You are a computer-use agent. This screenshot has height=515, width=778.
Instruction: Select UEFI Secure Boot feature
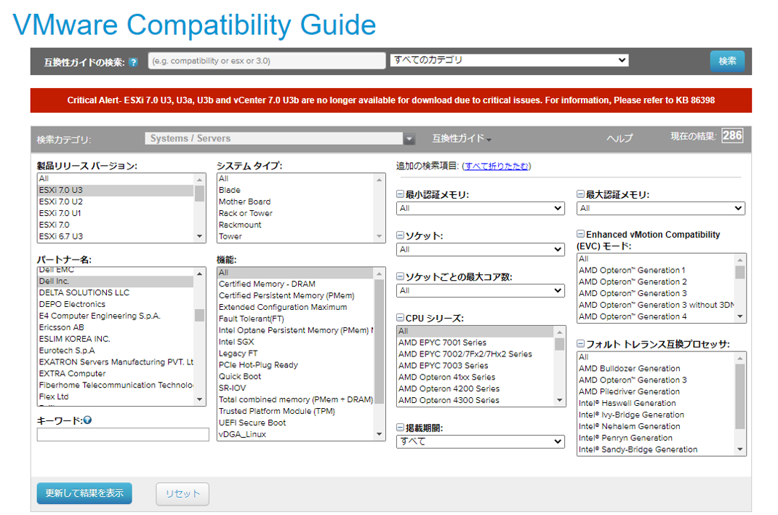[296, 423]
